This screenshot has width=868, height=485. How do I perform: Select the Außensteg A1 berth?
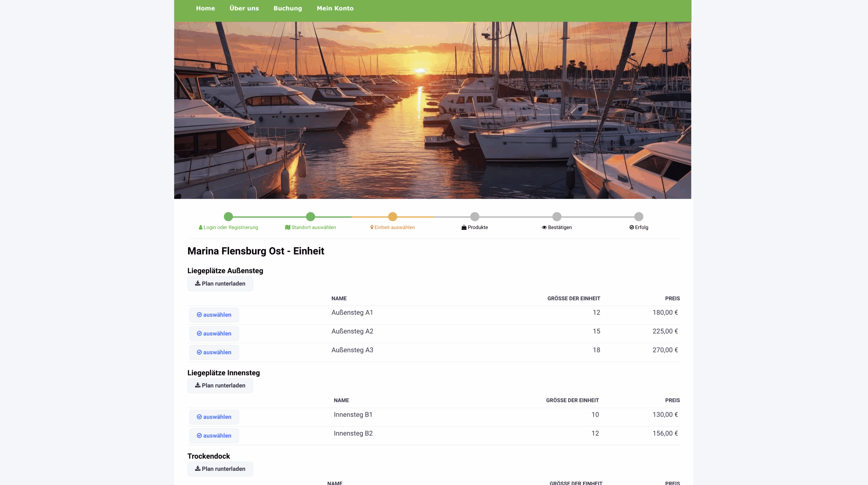[214, 315]
